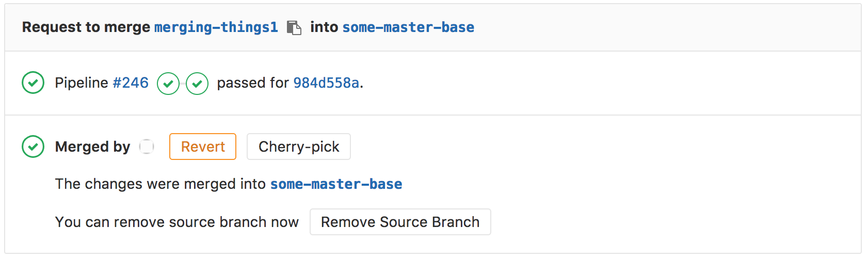Open the merging-things1 source branch link
This screenshot has height=259, width=868.
click(x=216, y=27)
